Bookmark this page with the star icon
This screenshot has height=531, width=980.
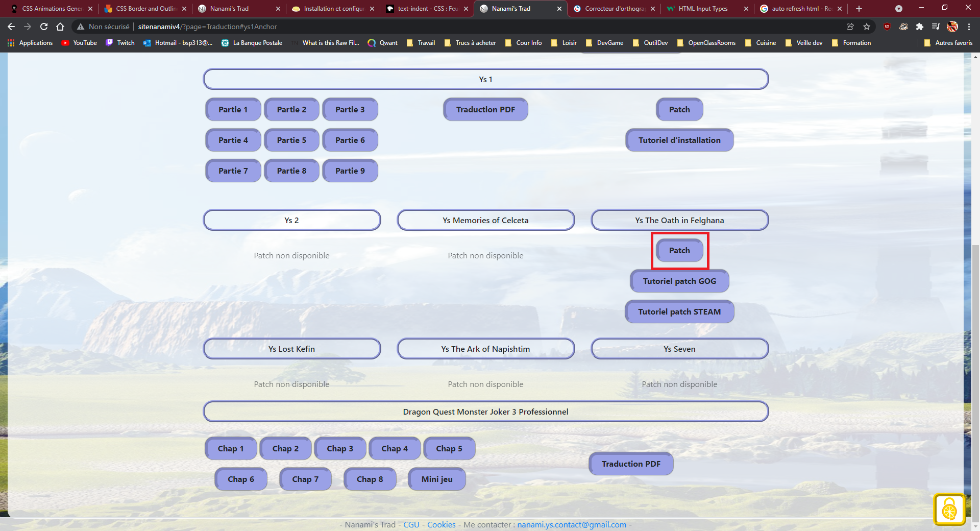(x=867, y=27)
